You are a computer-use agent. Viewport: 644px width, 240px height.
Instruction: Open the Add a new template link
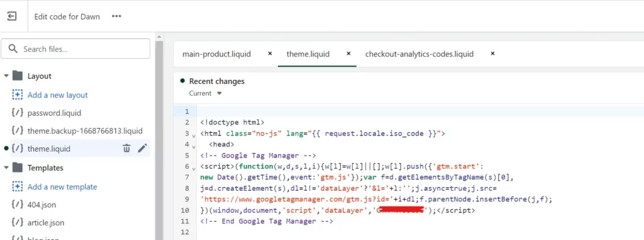tap(62, 187)
